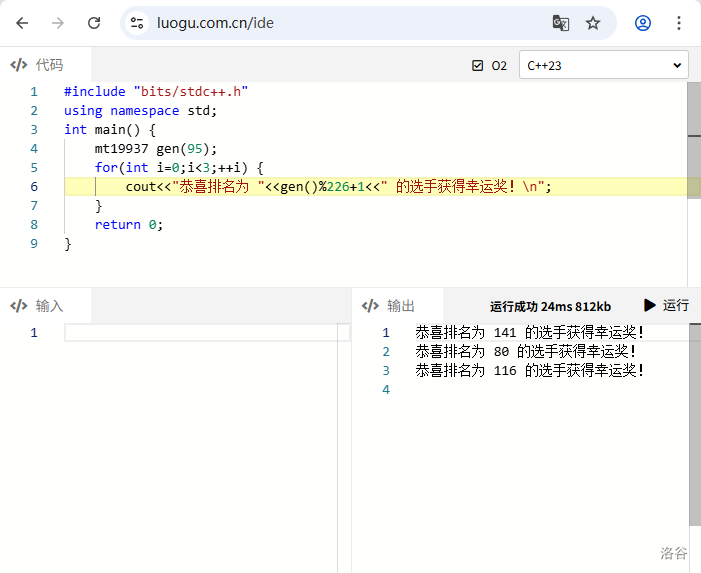Reload the page with the refresh icon

click(94, 23)
